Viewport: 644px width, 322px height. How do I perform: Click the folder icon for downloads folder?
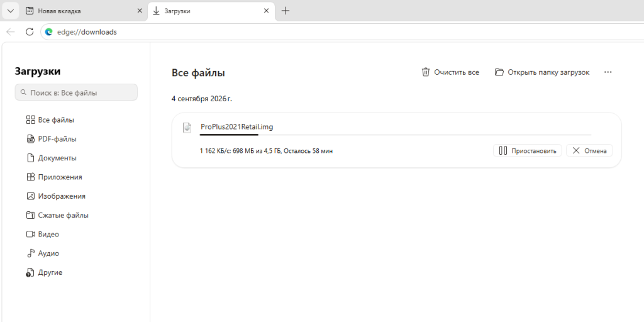(499, 72)
